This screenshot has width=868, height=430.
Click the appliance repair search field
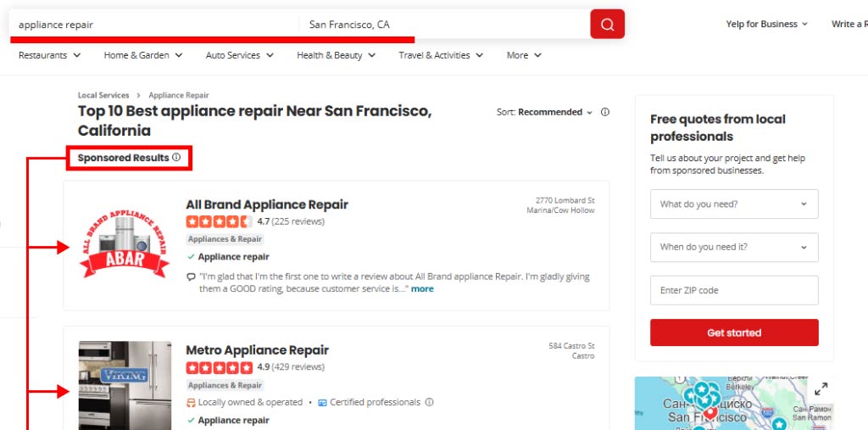coord(154,25)
